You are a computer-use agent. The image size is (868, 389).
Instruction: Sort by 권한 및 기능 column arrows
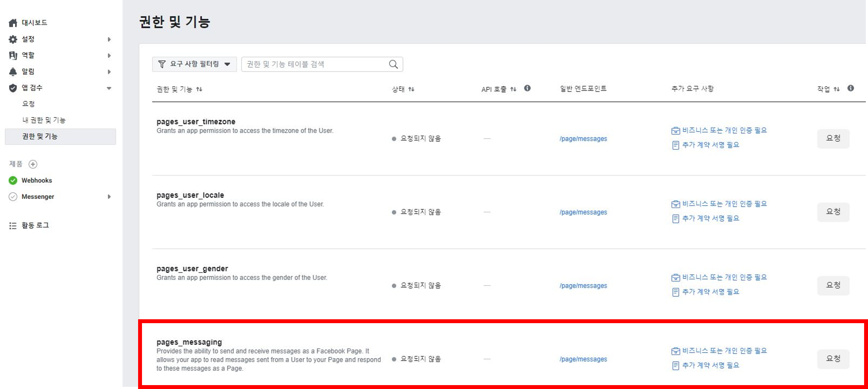(199, 89)
